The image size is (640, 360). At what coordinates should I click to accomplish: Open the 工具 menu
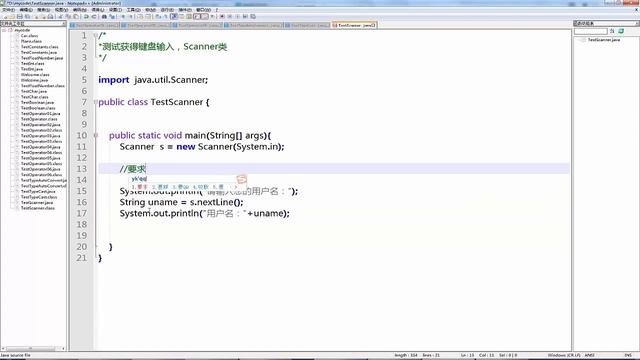(133, 10)
